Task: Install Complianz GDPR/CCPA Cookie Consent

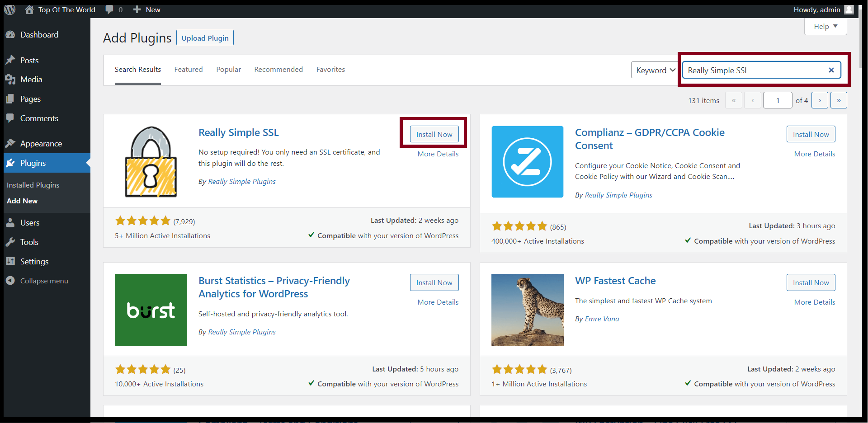Action: click(x=811, y=134)
